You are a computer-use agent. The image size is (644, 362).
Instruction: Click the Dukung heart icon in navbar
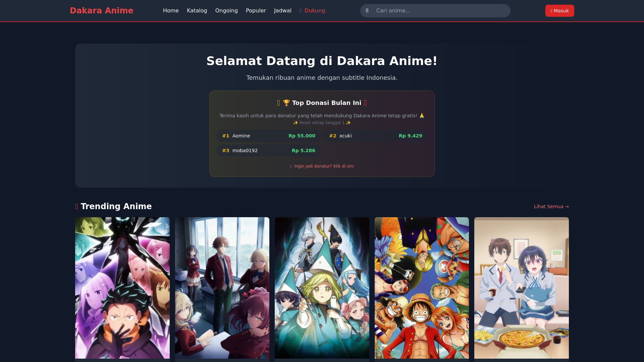pyautogui.click(x=301, y=11)
